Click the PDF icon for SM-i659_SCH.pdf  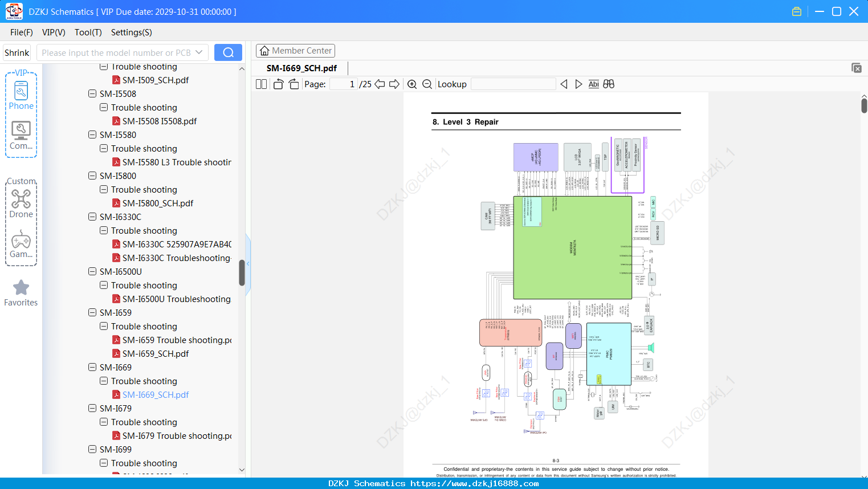point(116,354)
